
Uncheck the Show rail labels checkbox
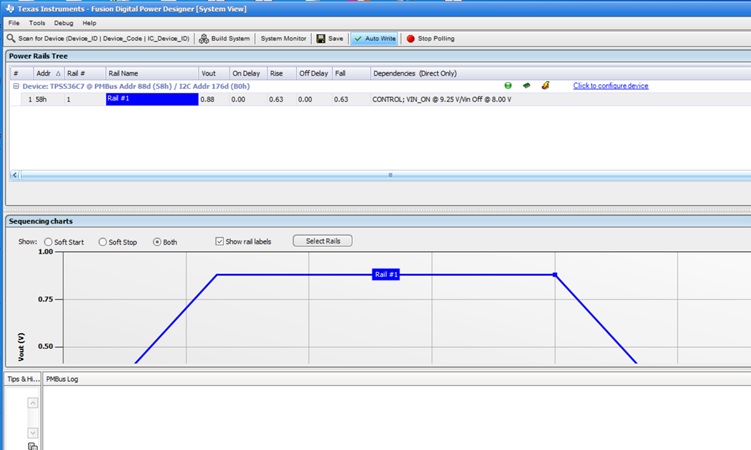pyautogui.click(x=220, y=242)
